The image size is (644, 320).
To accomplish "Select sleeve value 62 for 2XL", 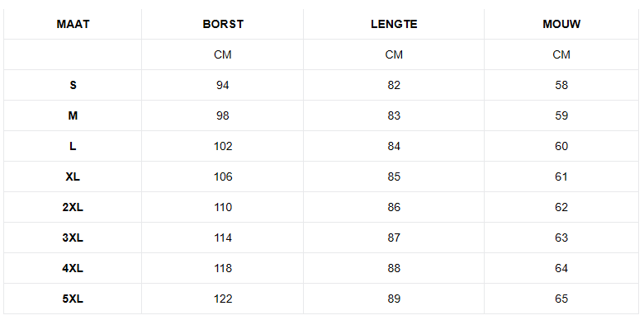I will (x=561, y=207).
